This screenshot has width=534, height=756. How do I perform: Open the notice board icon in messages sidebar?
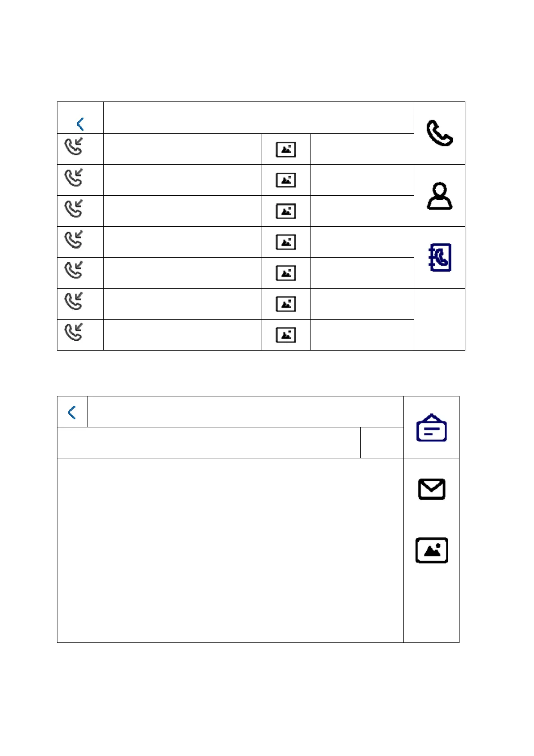pos(431,427)
